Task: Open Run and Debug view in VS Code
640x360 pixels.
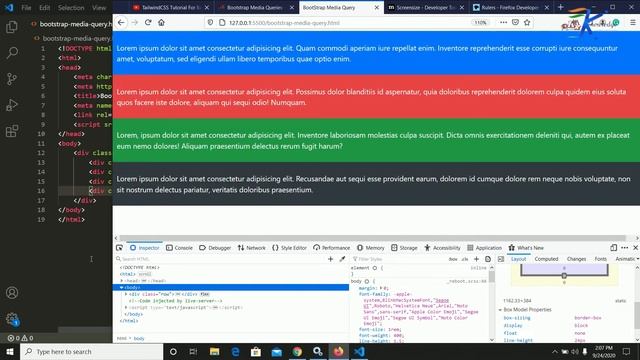Action: coord(12,105)
